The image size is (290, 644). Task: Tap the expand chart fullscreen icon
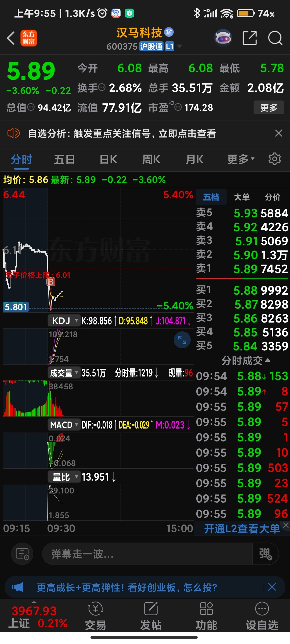tap(182, 340)
